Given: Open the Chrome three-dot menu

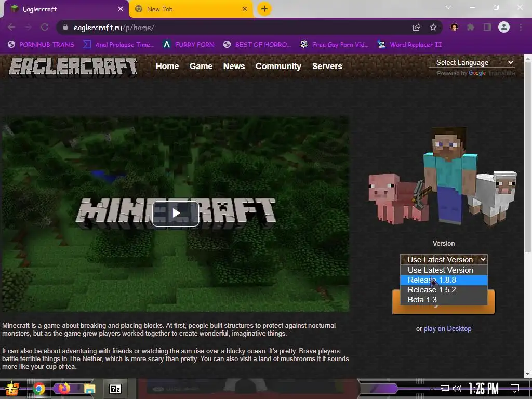Looking at the screenshot, I should tap(521, 27).
